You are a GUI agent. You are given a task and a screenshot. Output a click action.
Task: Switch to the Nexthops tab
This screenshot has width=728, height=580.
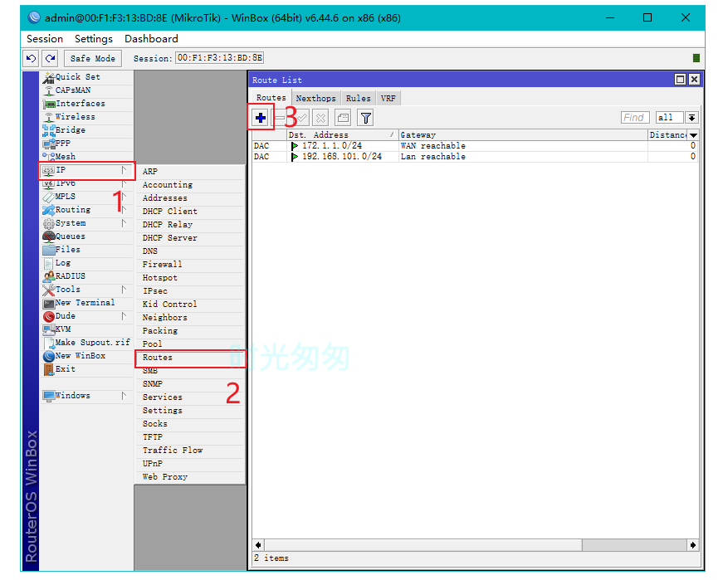[x=315, y=99]
